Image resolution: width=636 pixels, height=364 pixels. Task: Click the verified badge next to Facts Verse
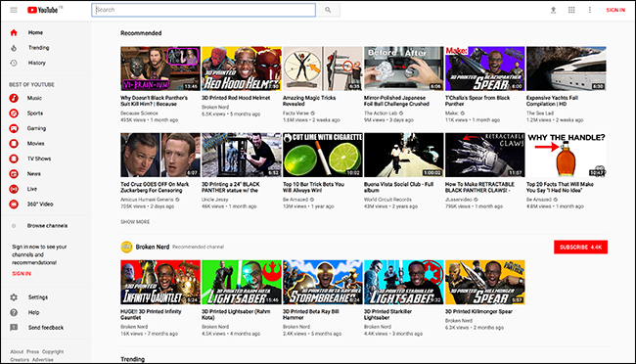tap(313, 114)
